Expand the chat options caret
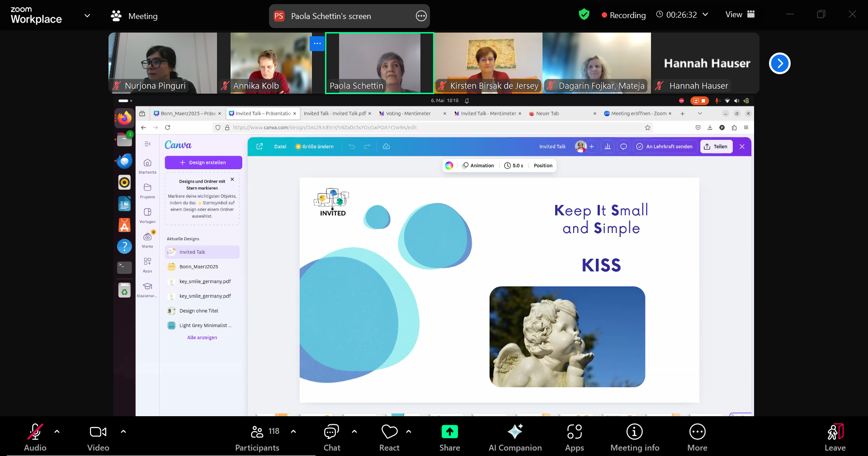This screenshot has width=868, height=456. point(354,432)
